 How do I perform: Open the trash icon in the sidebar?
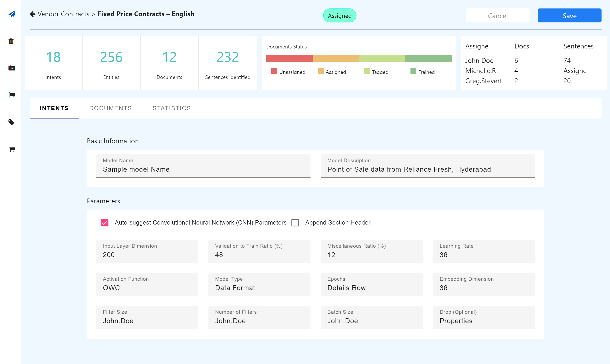[11, 41]
